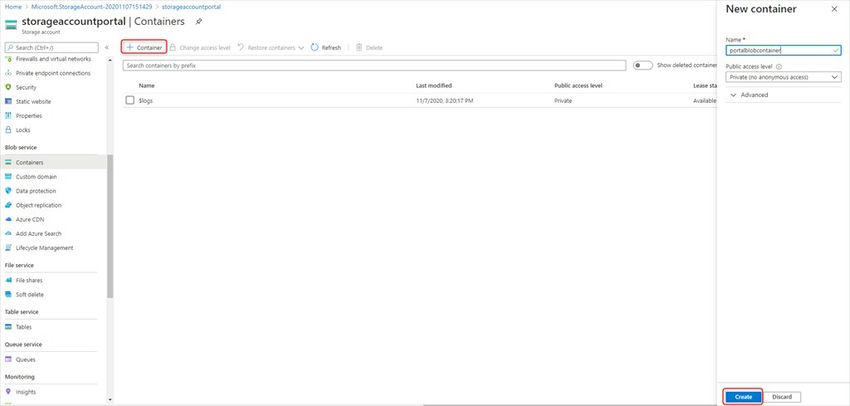Open Restore containers dropdown
Image resolution: width=850 pixels, height=406 pixels.
[271, 48]
